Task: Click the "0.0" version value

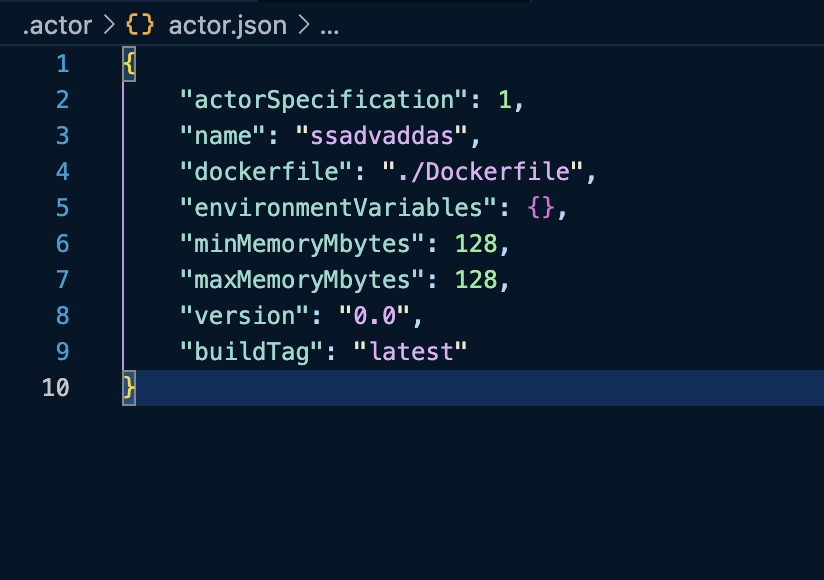Action: click(374, 316)
